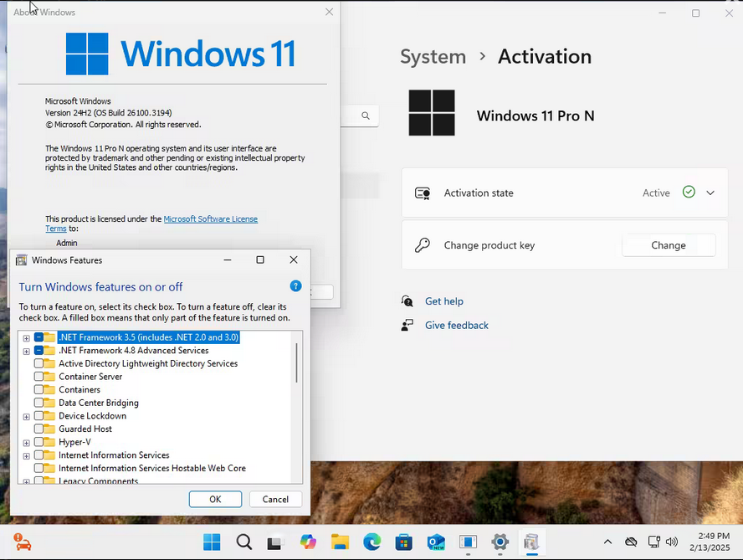Select Data Center Bridging label text
The width and height of the screenshot is (743, 560).
click(99, 403)
